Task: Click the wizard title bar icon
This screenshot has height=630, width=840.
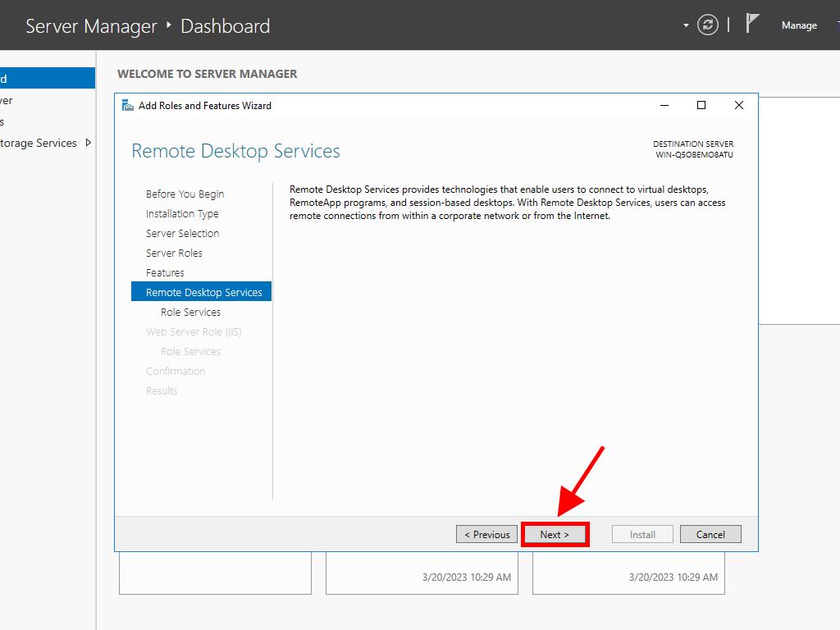Action: tap(127, 105)
